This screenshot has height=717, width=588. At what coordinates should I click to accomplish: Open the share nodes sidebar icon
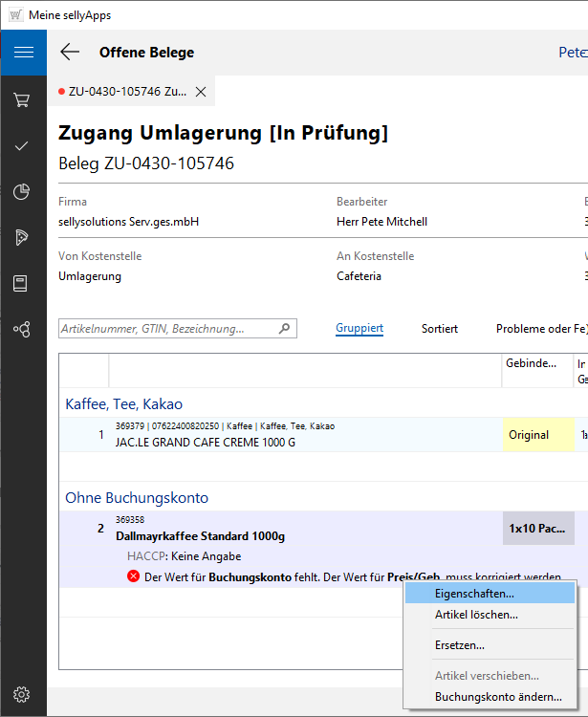[x=22, y=329]
